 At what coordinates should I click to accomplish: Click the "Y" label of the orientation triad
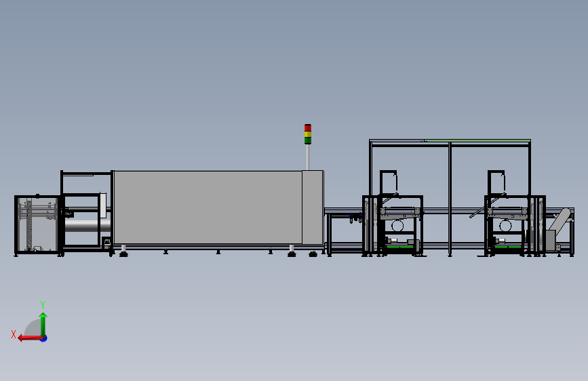tap(43, 304)
